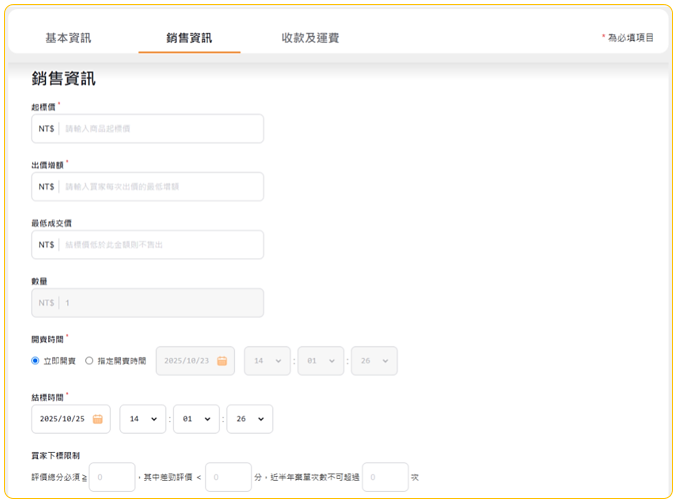
Task: Click the 最低成交價 input field
Action: coord(160,245)
